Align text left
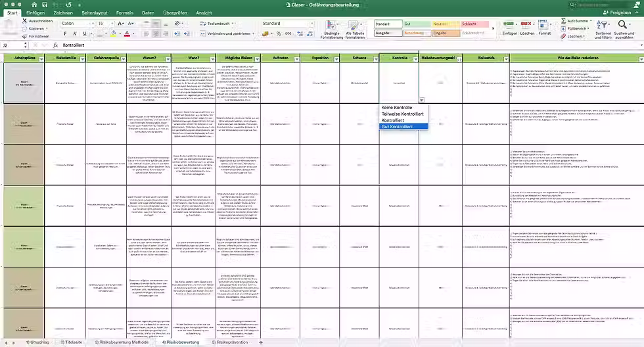This screenshot has height=347, width=644. (x=146, y=34)
